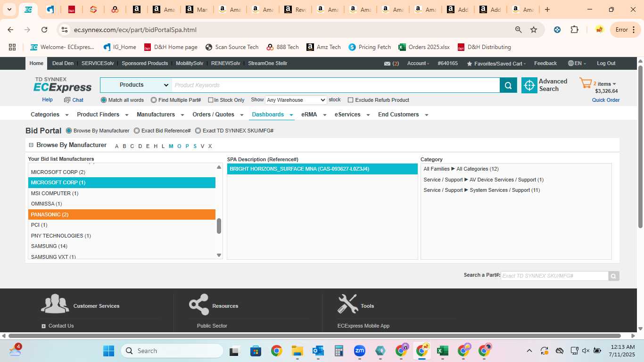Open Pricing Fetch bookmark
Image resolution: width=644 pixels, height=362 pixels.
370,47
